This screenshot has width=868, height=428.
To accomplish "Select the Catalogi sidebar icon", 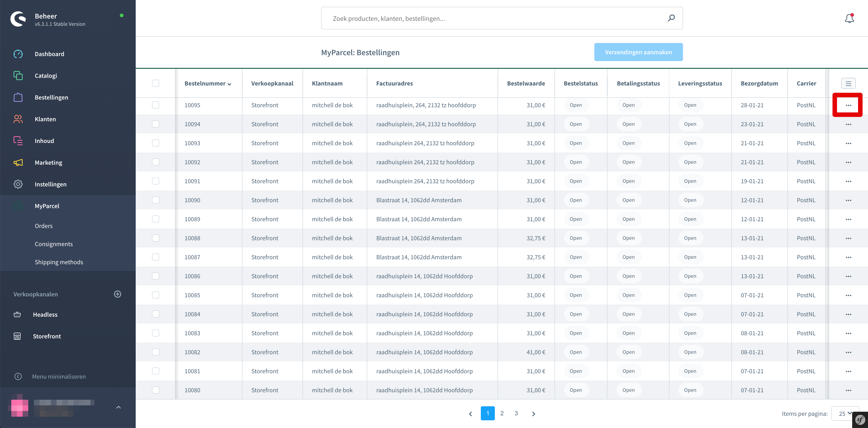I will (x=18, y=76).
